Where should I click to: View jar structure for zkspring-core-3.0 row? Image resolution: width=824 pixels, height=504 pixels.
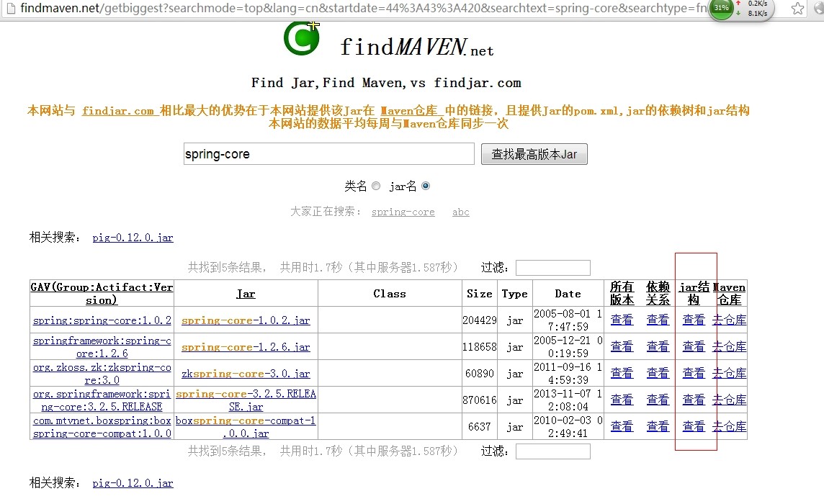(x=694, y=373)
